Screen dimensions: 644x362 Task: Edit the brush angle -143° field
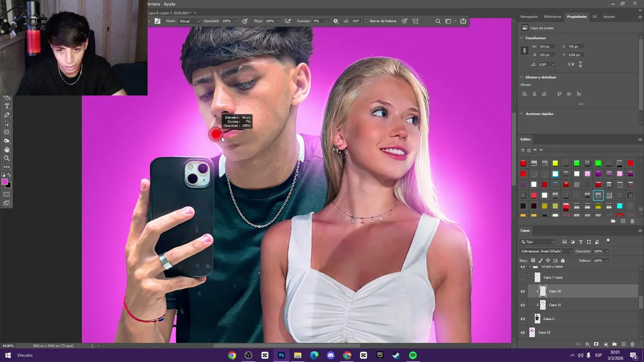pos(355,21)
